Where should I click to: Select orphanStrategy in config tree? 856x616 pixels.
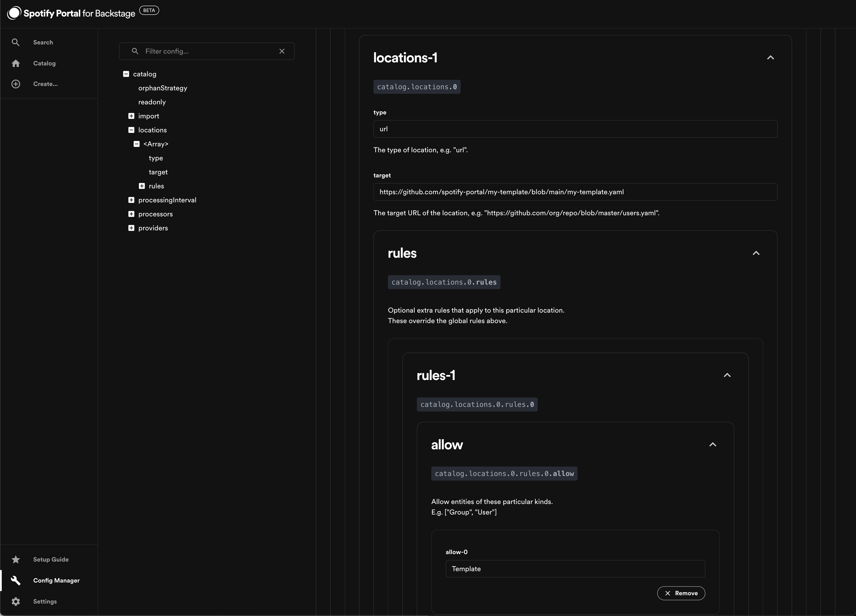(x=163, y=88)
